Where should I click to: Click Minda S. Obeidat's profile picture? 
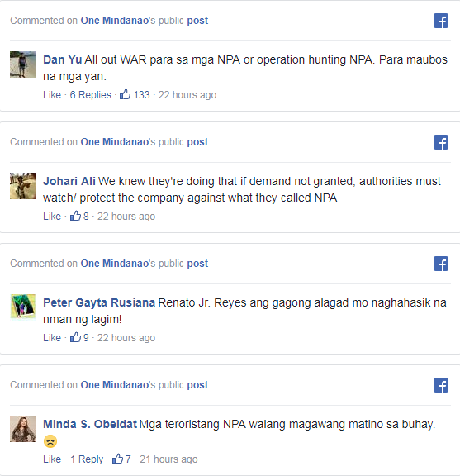point(23,429)
